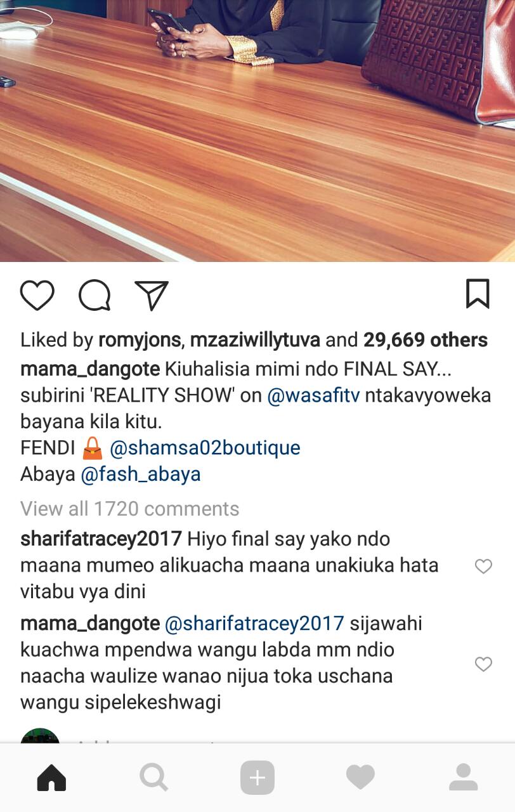Open Search tab with magnifier icon
515x812 pixels.
pyautogui.click(x=154, y=777)
